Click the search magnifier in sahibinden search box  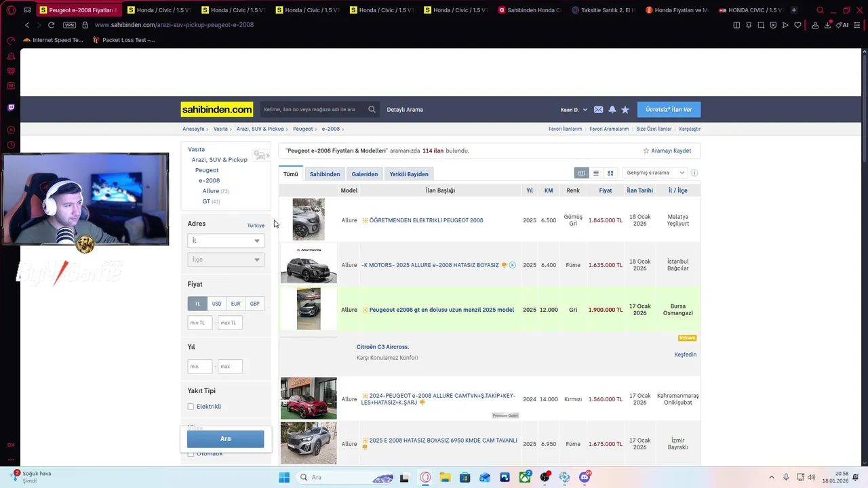(x=372, y=109)
